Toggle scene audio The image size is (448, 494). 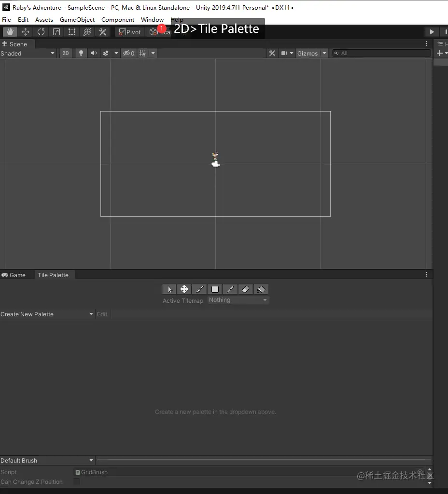point(94,53)
